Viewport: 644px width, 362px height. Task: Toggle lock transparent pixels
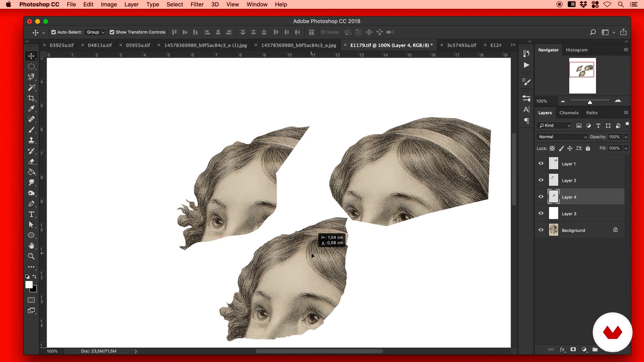click(x=552, y=148)
